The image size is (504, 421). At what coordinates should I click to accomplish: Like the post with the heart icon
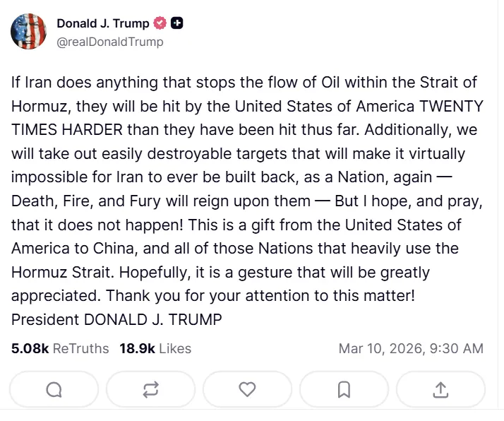247,389
